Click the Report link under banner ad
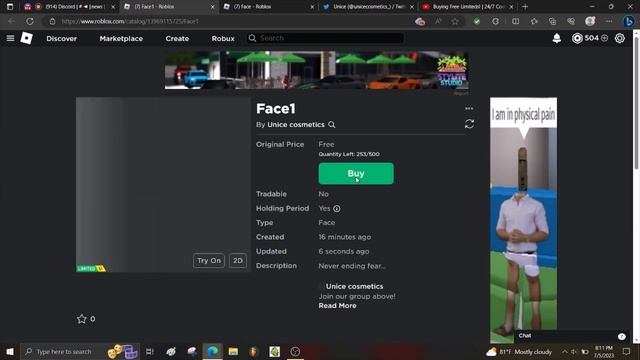Image resolution: width=640 pixels, height=360 pixels. [461, 93]
